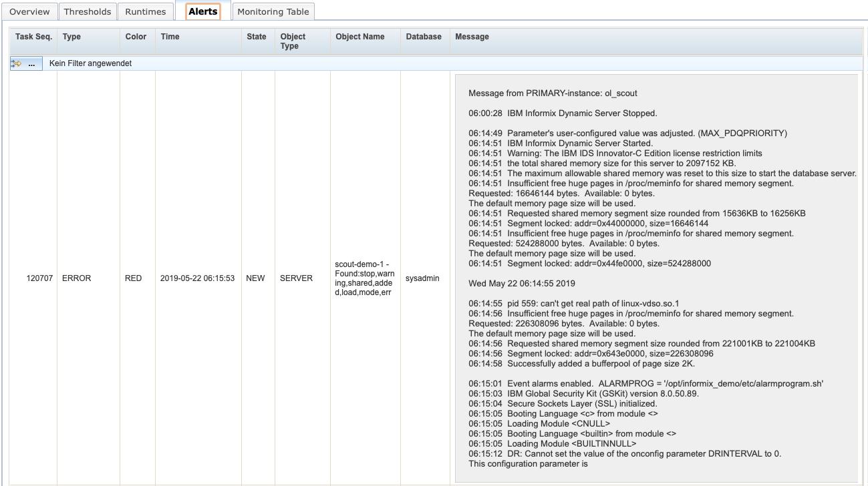Select the time cell 2019-05-22 06:15:53
The width and height of the screenshot is (868, 486).
[x=198, y=278]
